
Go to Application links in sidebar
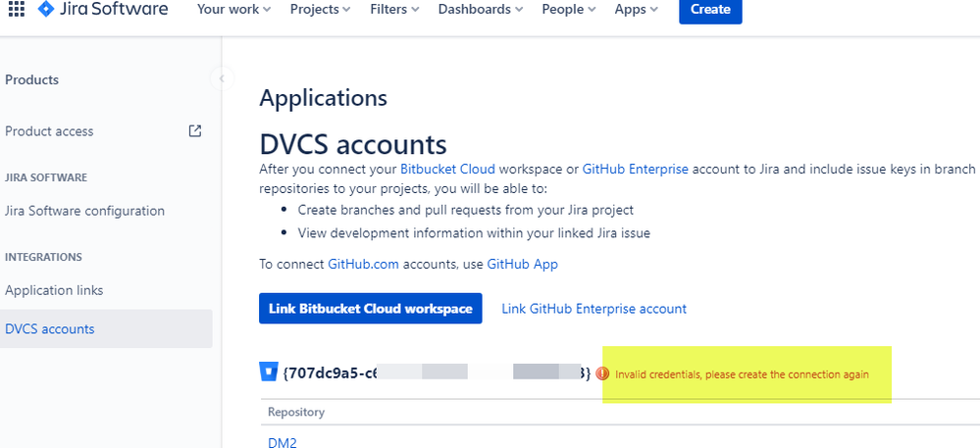(54, 290)
